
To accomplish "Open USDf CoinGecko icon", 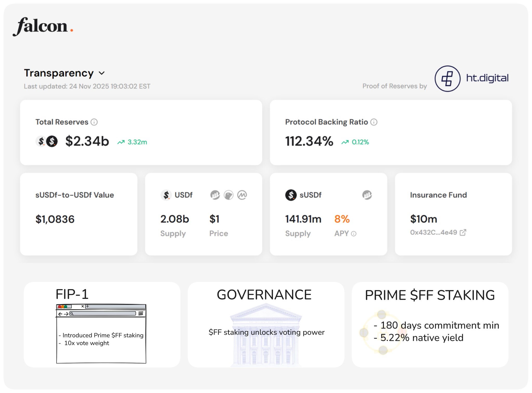I will click(x=228, y=195).
